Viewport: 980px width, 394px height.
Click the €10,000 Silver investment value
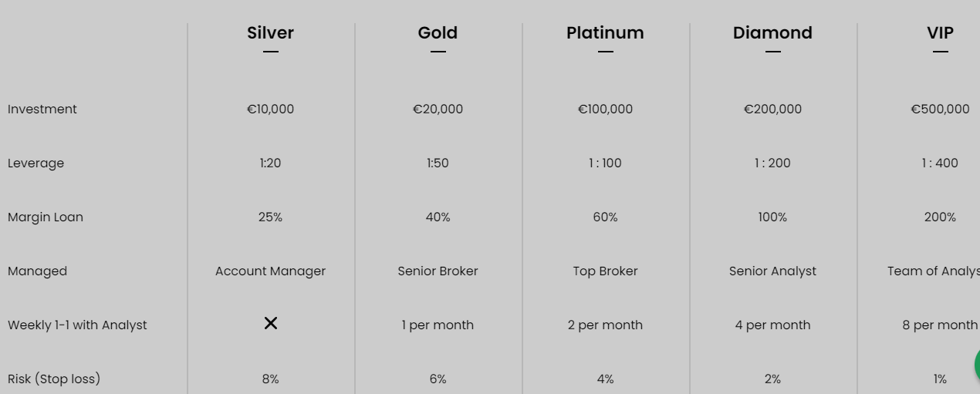270,109
